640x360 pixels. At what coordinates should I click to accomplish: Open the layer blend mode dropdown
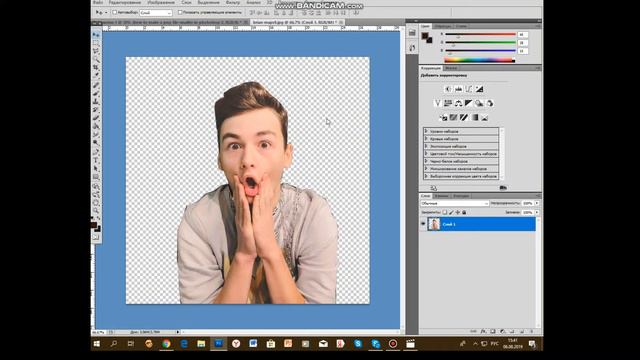tap(454, 203)
